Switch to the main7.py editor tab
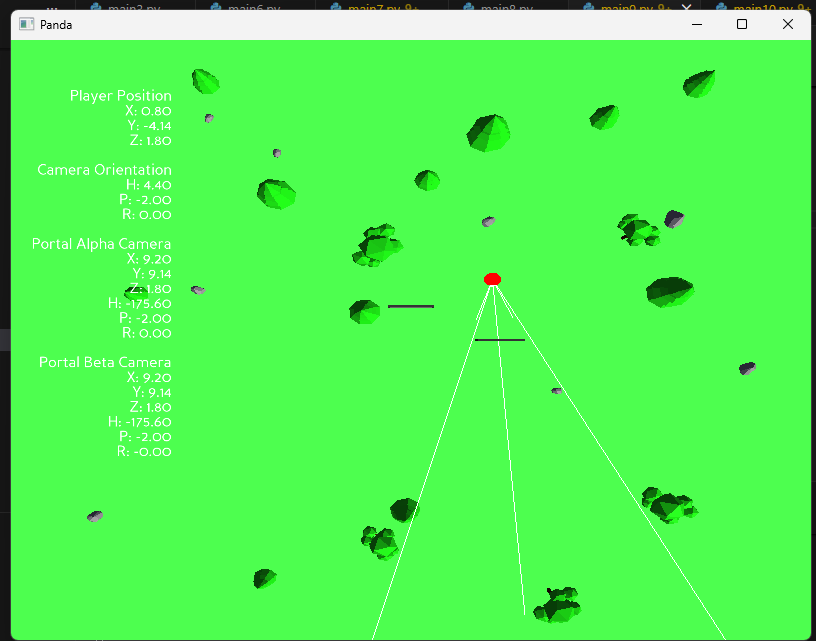This screenshot has width=816, height=641. coord(377,6)
